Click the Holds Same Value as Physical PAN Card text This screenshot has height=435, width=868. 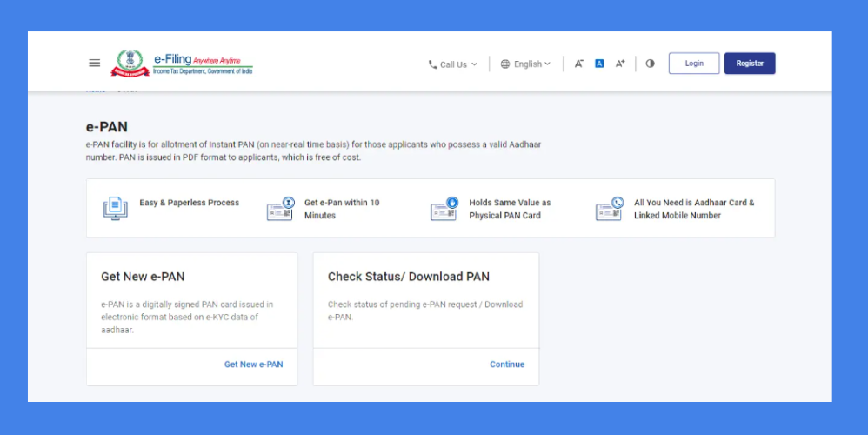point(510,209)
